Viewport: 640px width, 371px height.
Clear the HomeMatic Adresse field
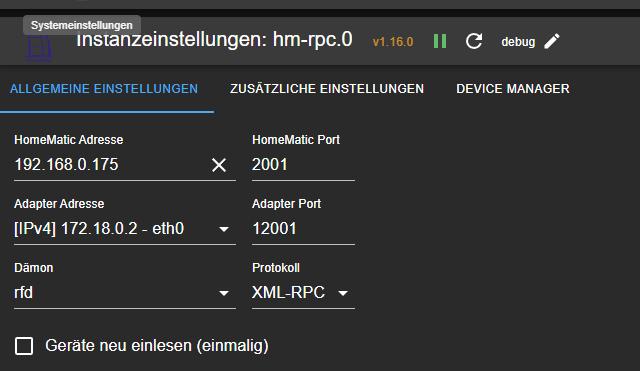coord(219,165)
